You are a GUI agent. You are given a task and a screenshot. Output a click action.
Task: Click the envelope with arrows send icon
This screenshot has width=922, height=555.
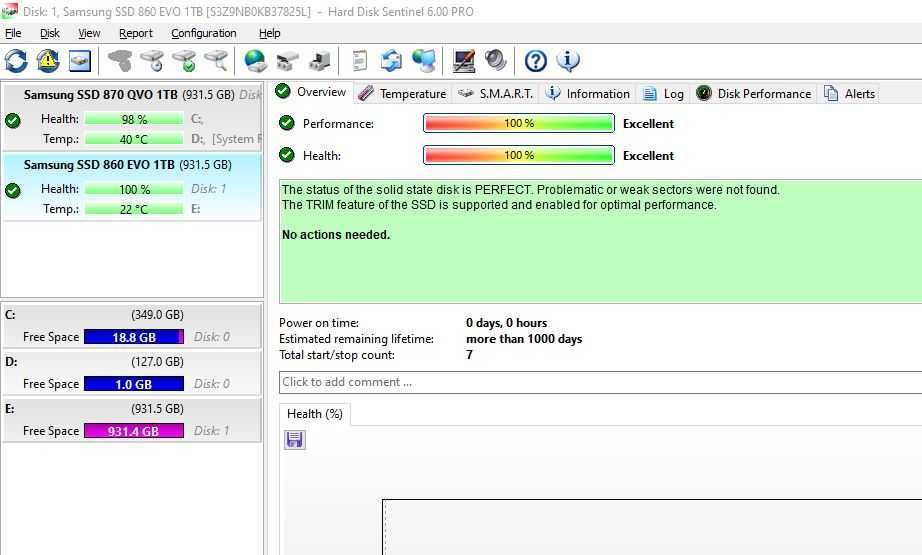(x=391, y=61)
